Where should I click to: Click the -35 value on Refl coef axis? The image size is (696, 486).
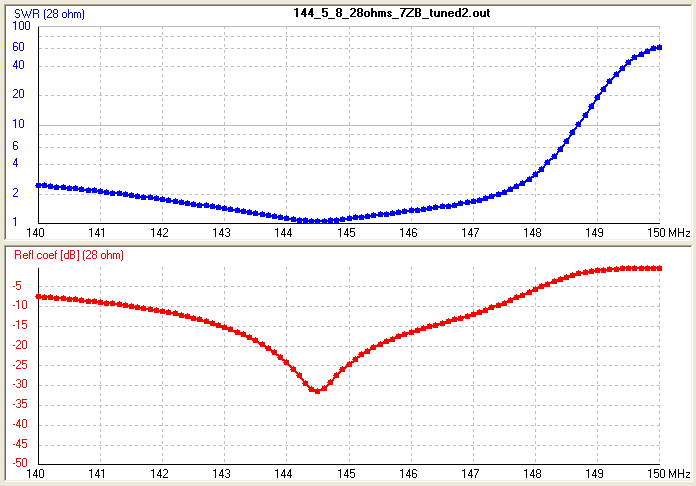20,404
